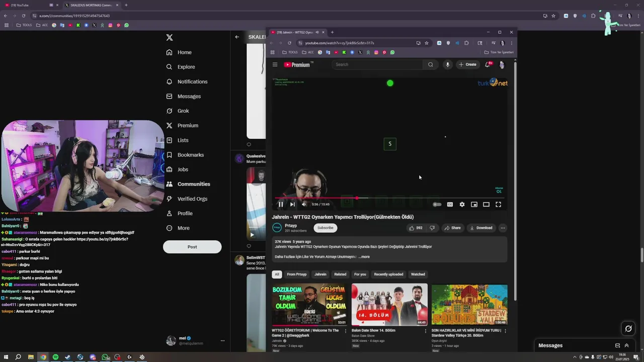Open more actions ellipsis beside Download
This screenshot has width=644, height=362.
502,228
